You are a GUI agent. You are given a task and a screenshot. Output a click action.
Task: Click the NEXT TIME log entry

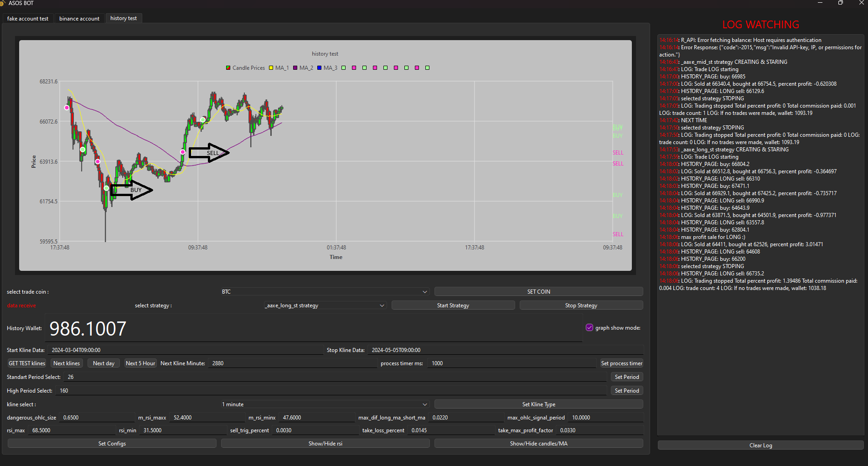(x=683, y=120)
